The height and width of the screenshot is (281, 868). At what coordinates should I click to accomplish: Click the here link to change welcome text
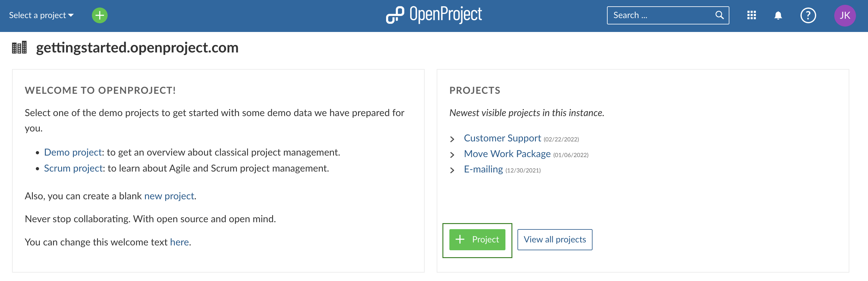pos(179,242)
